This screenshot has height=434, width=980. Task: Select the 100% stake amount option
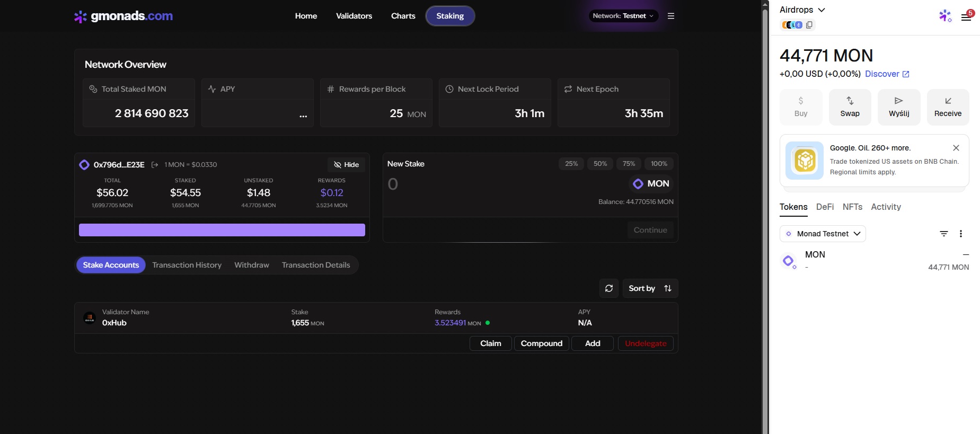(659, 164)
